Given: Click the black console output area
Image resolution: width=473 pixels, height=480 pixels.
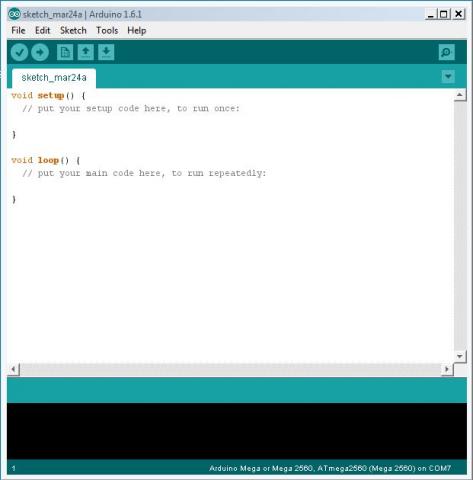Looking at the screenshot, I should 237,431.
